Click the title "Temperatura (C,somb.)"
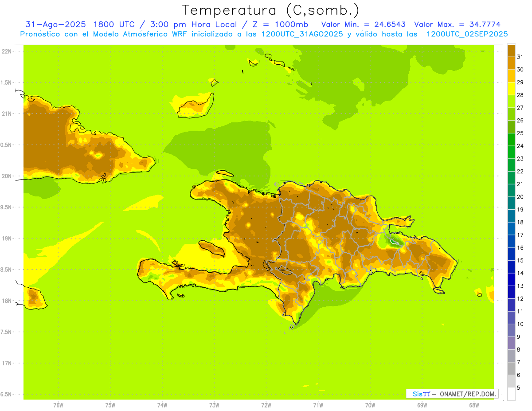The width and height of the screenshot is (532, 411). [x=271, y=10]
